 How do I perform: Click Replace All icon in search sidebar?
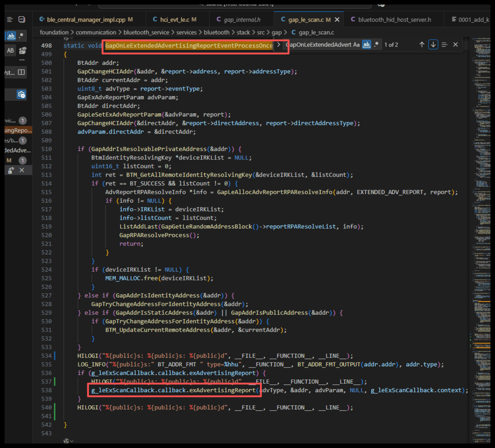pyautogui.click(x=22, y=51)
